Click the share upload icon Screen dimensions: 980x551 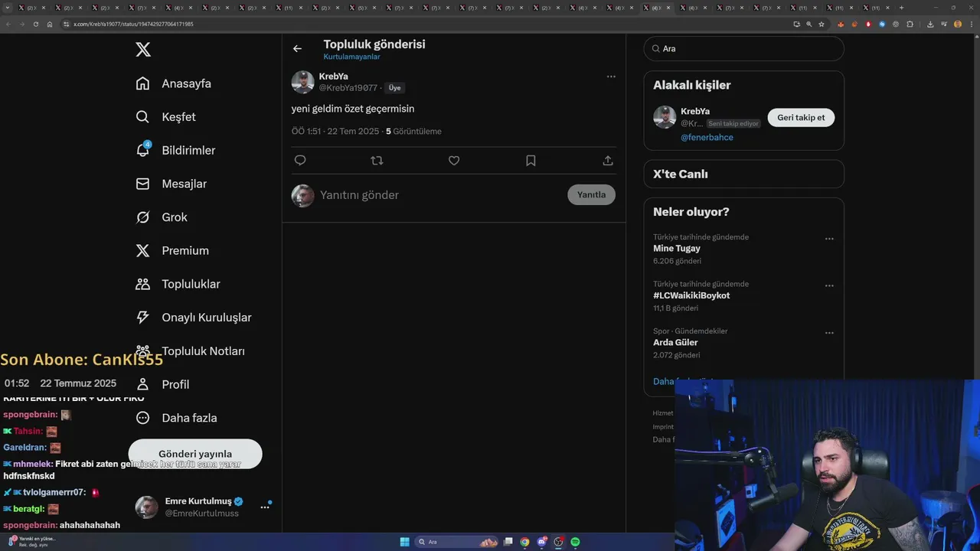[608, 161]
